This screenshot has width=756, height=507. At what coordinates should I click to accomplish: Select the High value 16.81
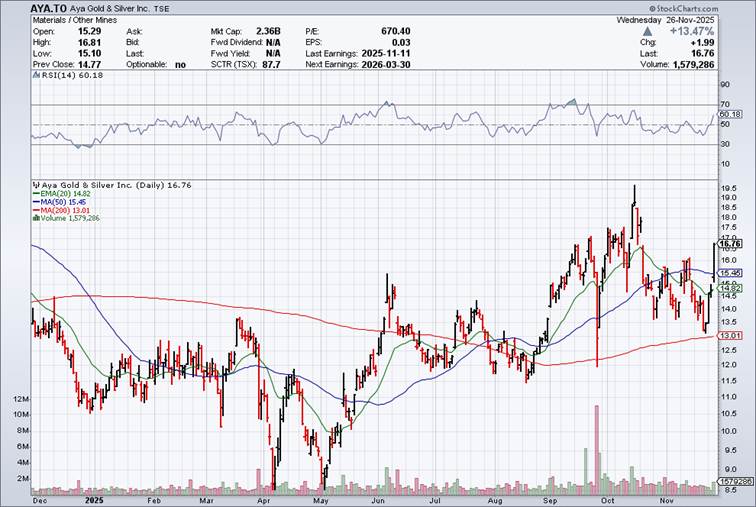coord(91,42)
